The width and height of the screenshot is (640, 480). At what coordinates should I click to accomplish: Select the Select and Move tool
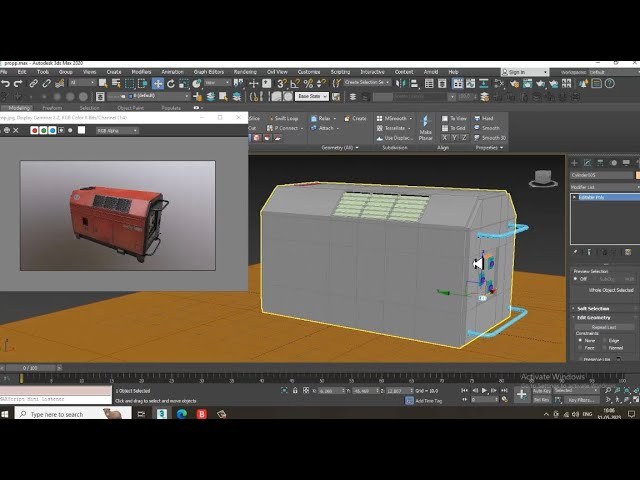pos(157,84)
